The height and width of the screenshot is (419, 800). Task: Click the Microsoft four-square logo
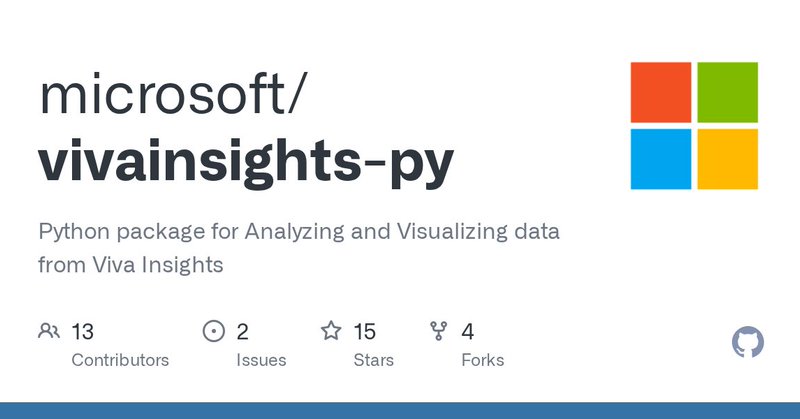694,125
